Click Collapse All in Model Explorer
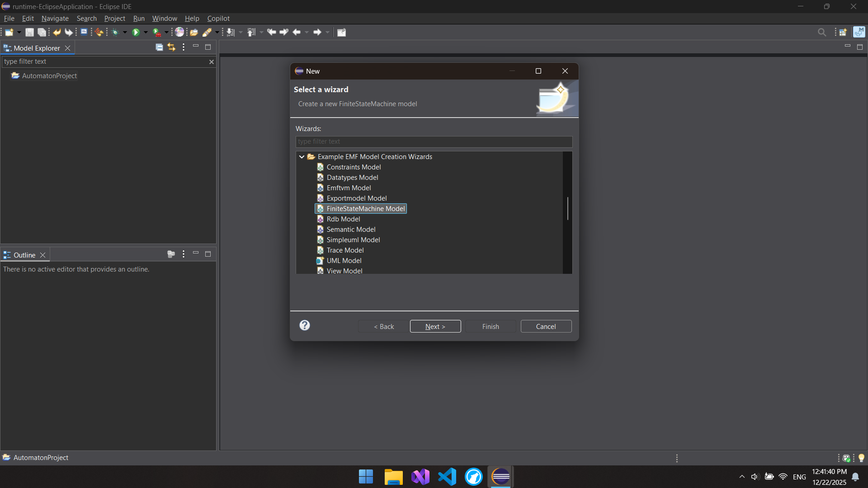 click(x=159, y=47)
